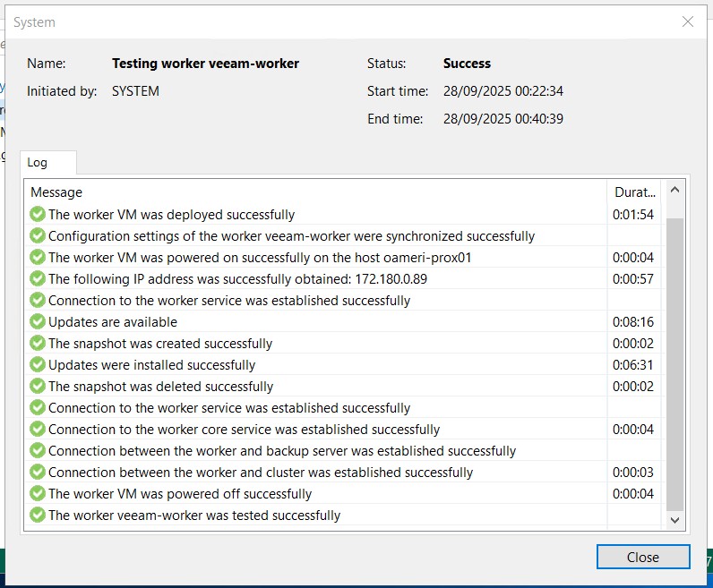This screenshot has height=588, width=713.
Task: Select 'Connection between the worker and cluster' row
Action: [x=260, y=473]
